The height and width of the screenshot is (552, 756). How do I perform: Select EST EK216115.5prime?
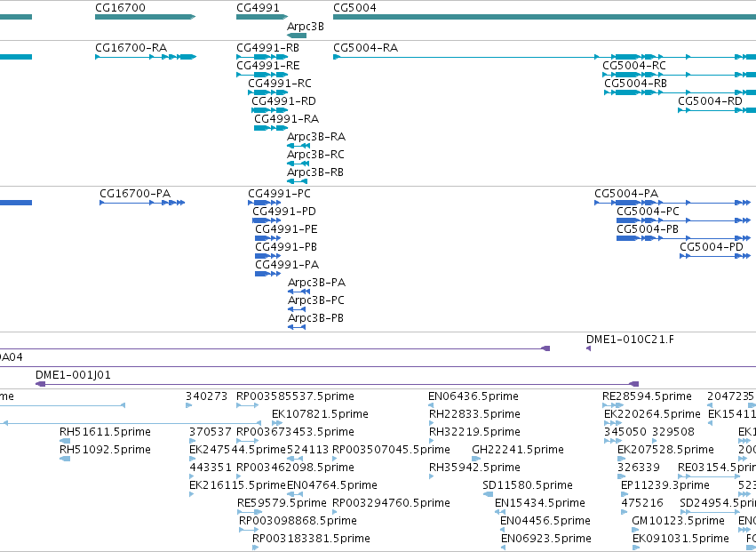tap(238, 486)
